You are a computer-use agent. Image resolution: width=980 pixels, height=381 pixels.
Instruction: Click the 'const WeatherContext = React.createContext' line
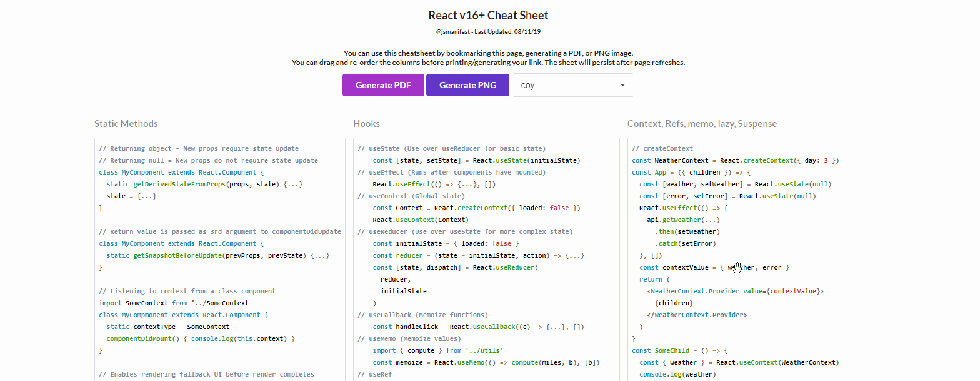(x=735, y=160)
